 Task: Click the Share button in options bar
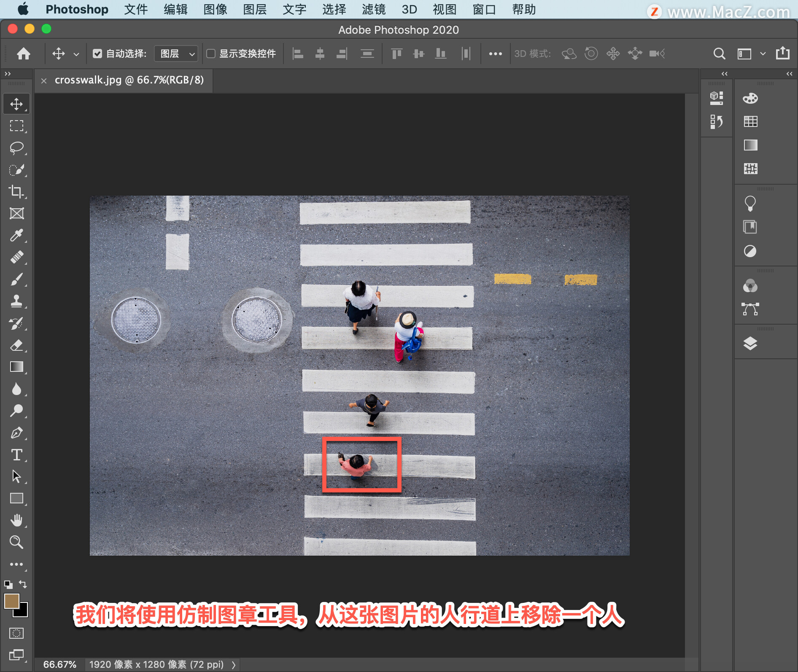782,54
